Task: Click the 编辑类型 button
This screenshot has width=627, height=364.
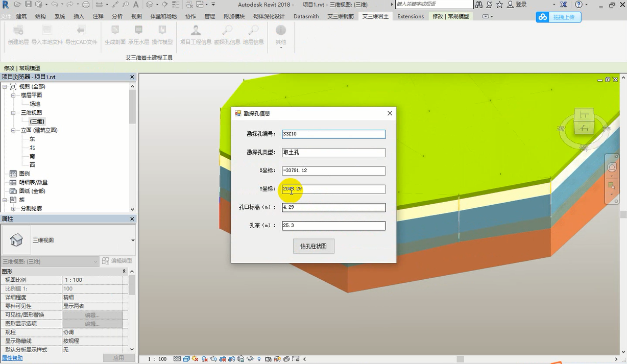Action: point(117,261)
